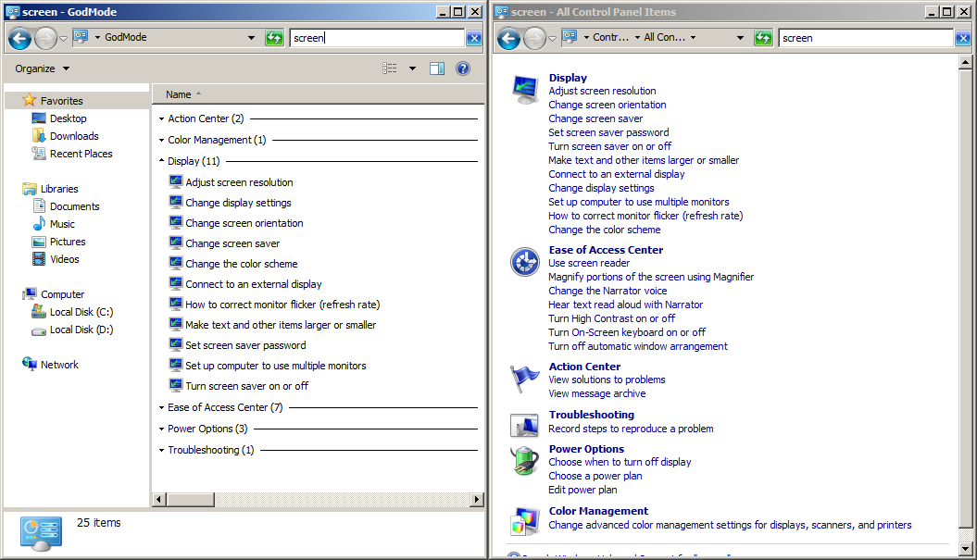Open the Organize dropdown menu
The width and height of the screenshot is (977, 560).
[43, 68]
